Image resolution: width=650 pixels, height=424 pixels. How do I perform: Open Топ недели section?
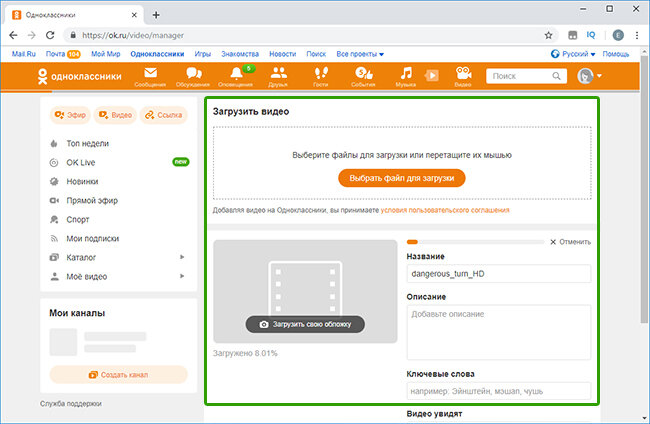87,143
